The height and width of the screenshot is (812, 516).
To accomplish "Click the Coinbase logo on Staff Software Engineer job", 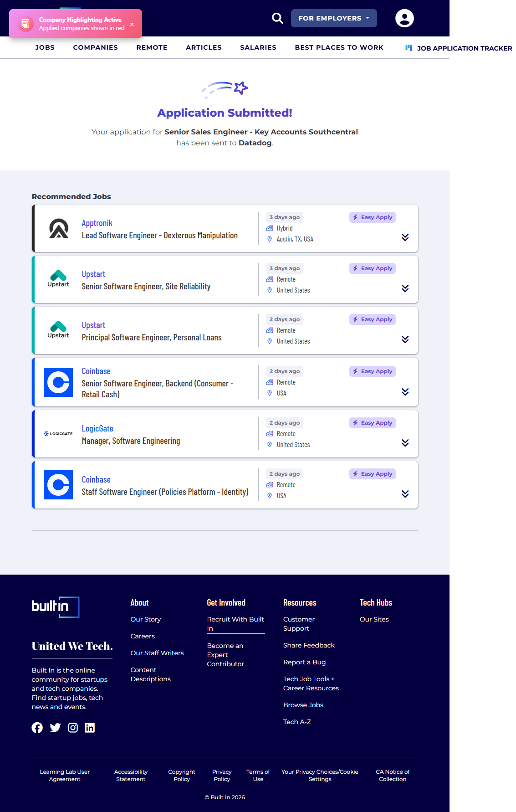I will (58, 485).
